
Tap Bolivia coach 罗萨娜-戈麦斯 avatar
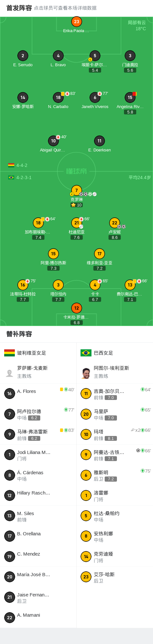pos(10,373)
